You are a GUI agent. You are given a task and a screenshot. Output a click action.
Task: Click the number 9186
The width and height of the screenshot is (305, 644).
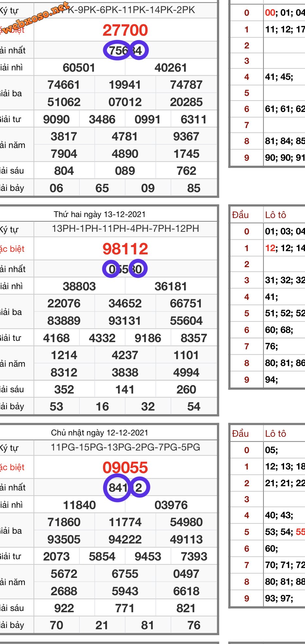[148, 338]
